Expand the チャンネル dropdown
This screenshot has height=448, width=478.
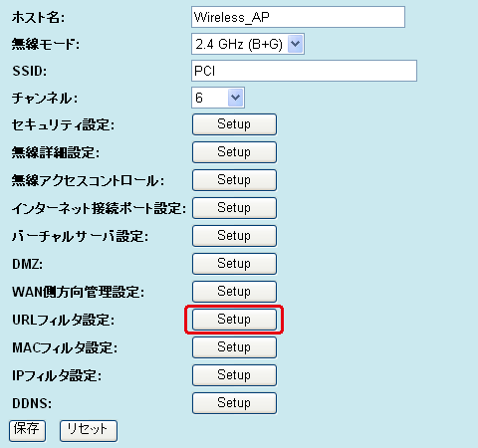(x=218, y=98)
